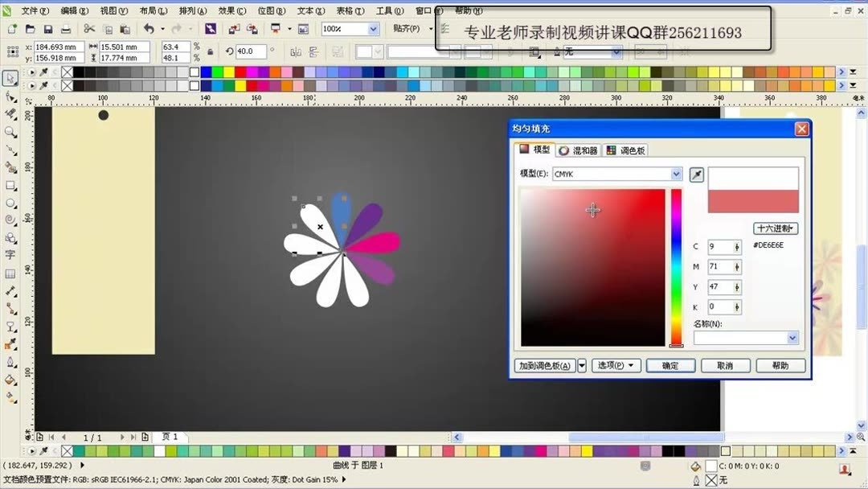The image size is (868, 489).
Task: Click the Export icon
Action: pyautogui.click(x=252, y=29)
